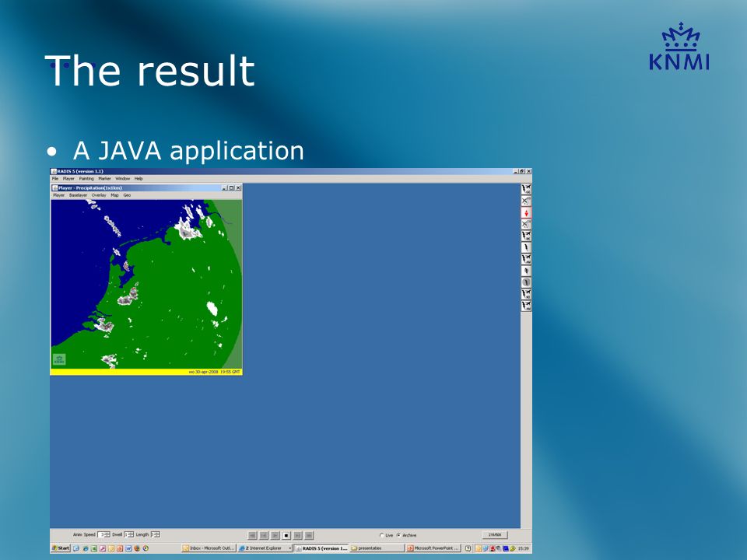Step one frame forward right of Stop
Image resolution: width=747 pixels, height=560 pixels.
298,535
